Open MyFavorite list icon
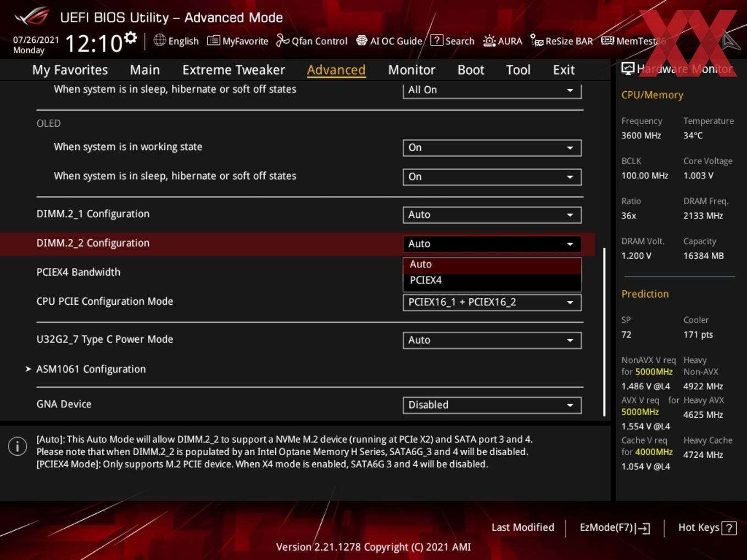The image size is (747, 560). tap(214, 41)
